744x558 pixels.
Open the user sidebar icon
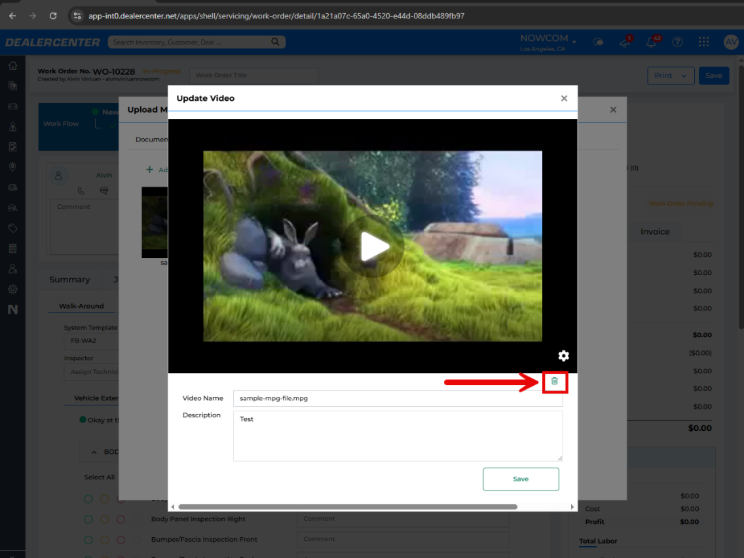pyautogui.click(x=13, y=269)
